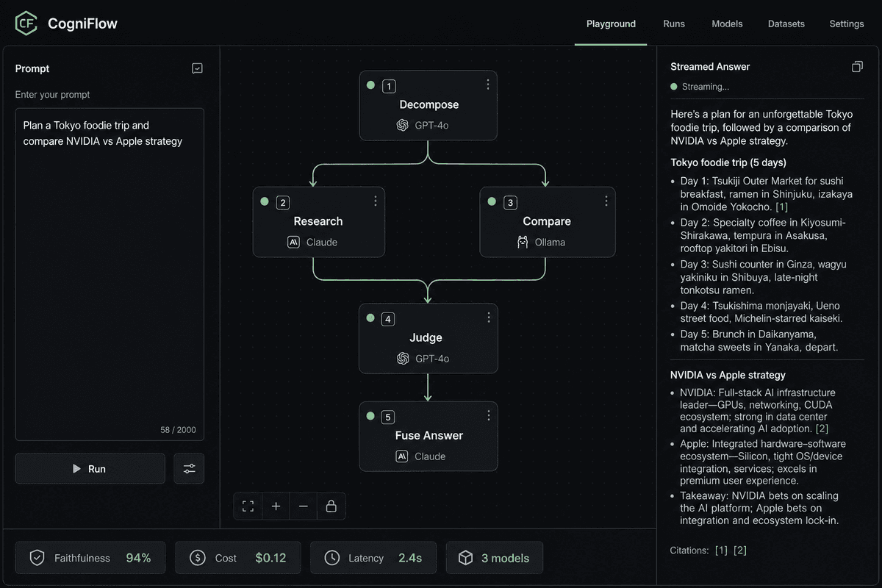This screenshot has height=588, width=882.
Task: Click the Cost $0.12 metric card
Action: click(x=238, y=558)
